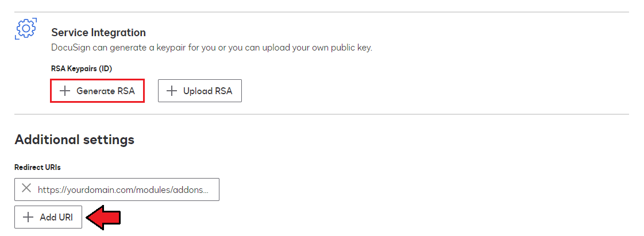The width and height of the screenshot is (644, 236).
Task: Add another redirect URI
Action: 48,217
